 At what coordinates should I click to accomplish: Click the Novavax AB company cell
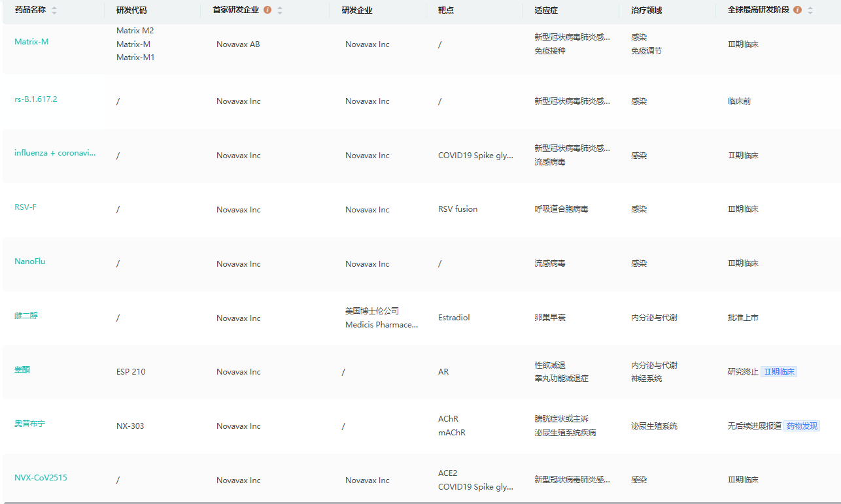[238, 44]
